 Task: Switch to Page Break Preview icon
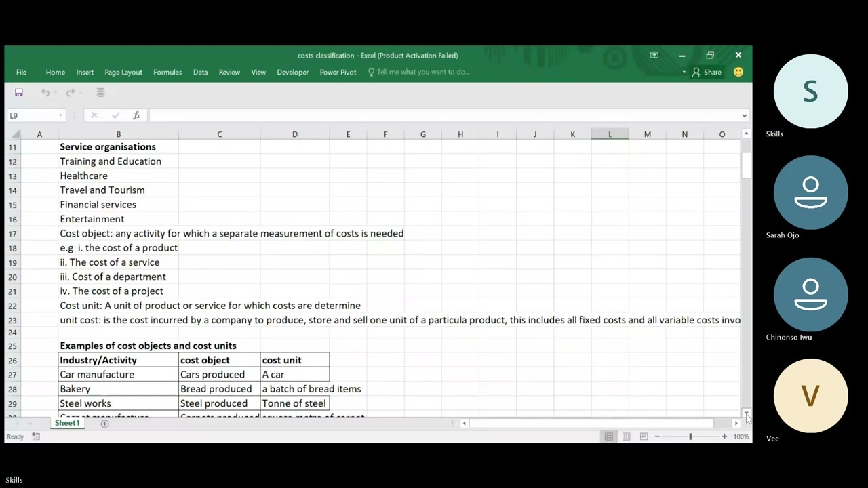point(644,436)
